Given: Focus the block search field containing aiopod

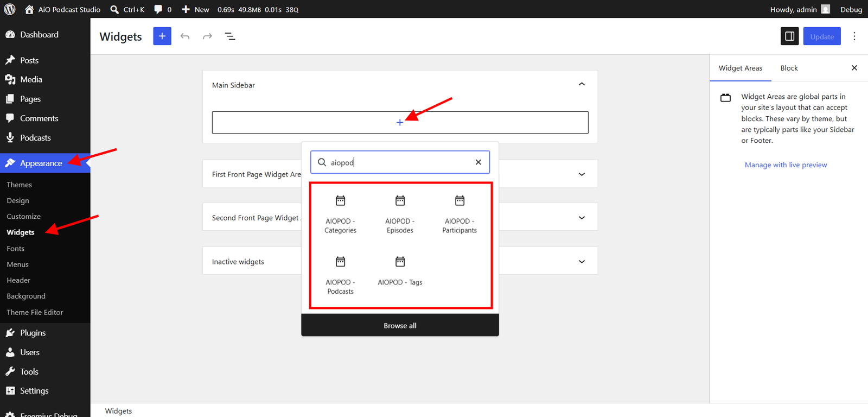Looking at the screenshot, I should point(399,162).
